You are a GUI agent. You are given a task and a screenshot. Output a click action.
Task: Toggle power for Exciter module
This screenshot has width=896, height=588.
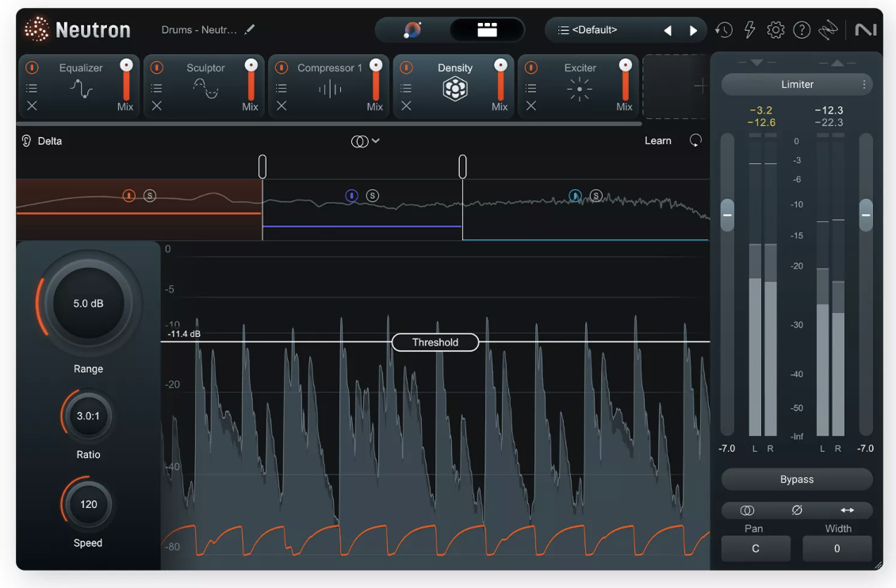click(530, 67)
